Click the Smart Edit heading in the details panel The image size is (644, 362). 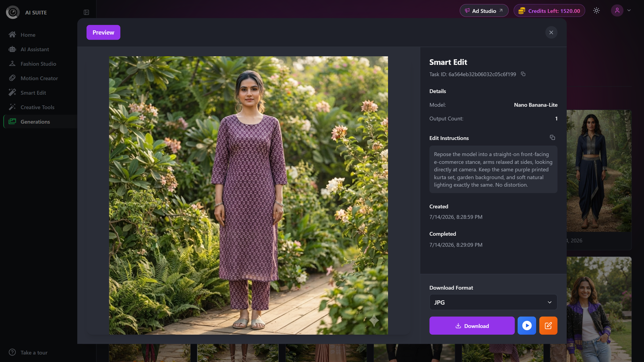tap(448, 62)
